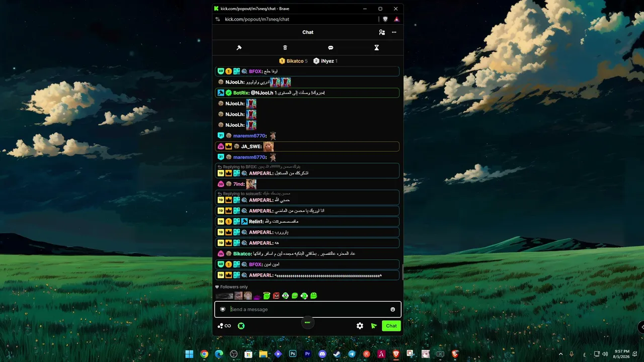Viewport: 644px width, 362px height.
Task: Open the clock showing 9:57 PM
Action: (622, 354)
